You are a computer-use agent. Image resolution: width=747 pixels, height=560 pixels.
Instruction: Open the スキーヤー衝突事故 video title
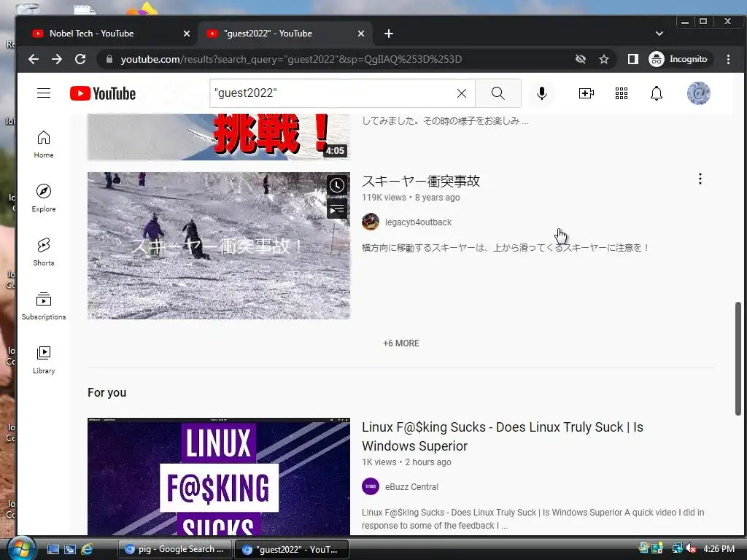click(x=421, y=181)
